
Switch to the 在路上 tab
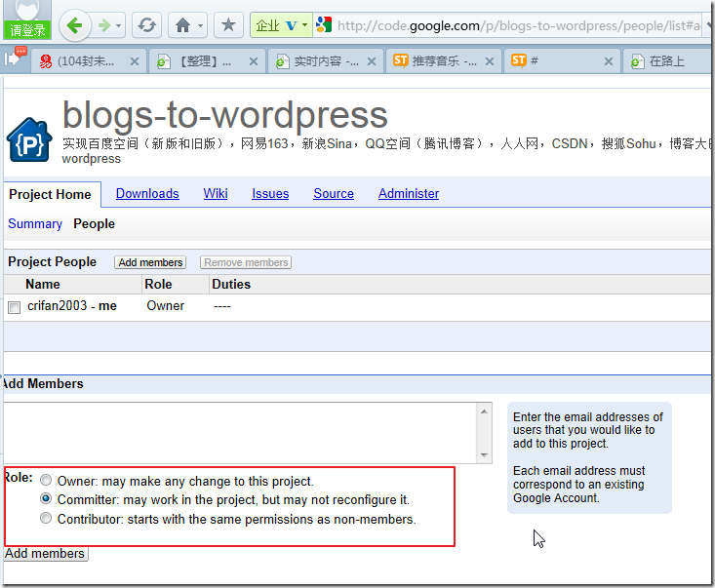tap(666, 61)
